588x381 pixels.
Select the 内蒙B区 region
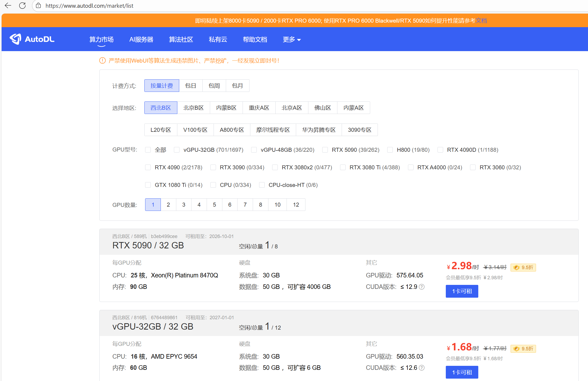pos(226,108)
